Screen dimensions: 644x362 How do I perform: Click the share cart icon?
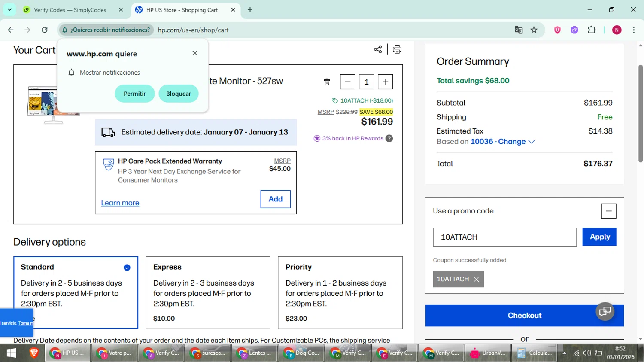pos(378,49)
